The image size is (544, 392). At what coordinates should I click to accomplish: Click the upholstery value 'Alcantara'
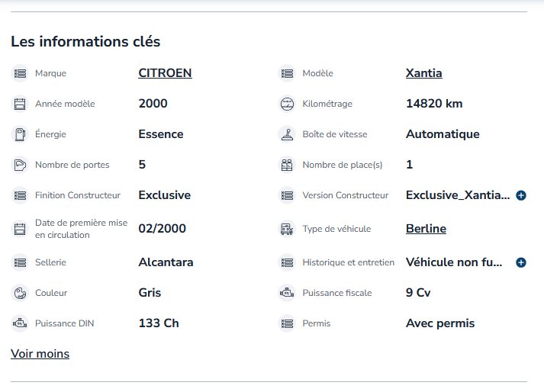click(166, 262)
